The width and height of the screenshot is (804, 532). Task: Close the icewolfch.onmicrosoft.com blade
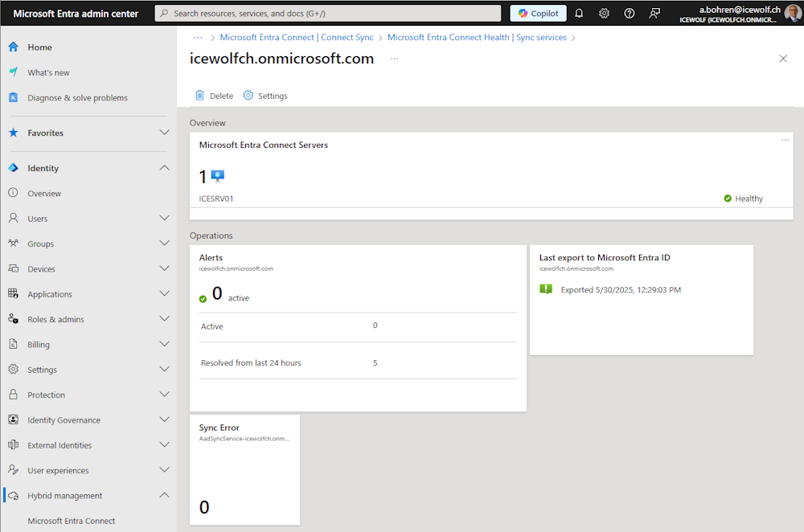(x=783, y=59)
